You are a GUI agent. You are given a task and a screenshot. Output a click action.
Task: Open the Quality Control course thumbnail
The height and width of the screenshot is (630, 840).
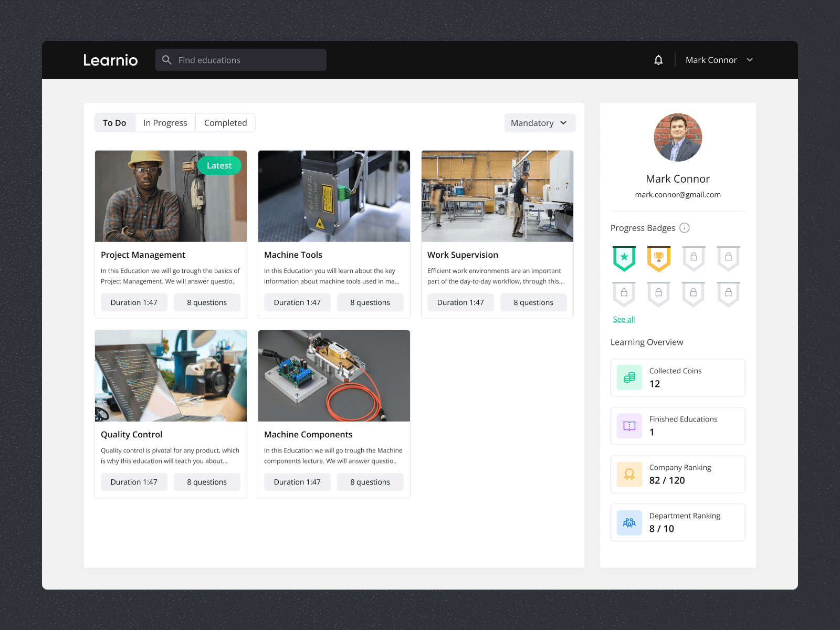tap(171, 376)
